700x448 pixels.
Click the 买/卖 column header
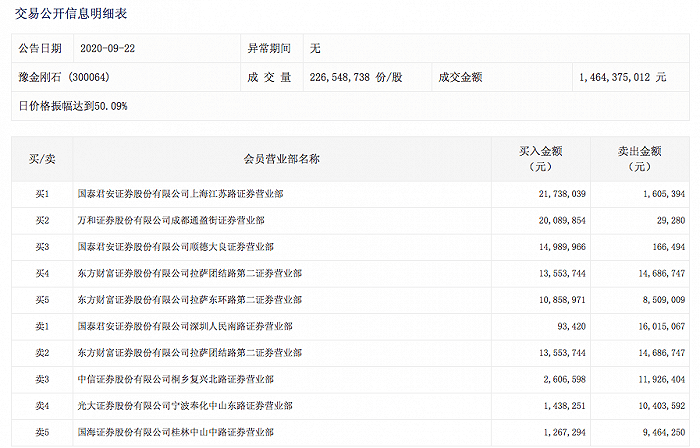point(42,159)
